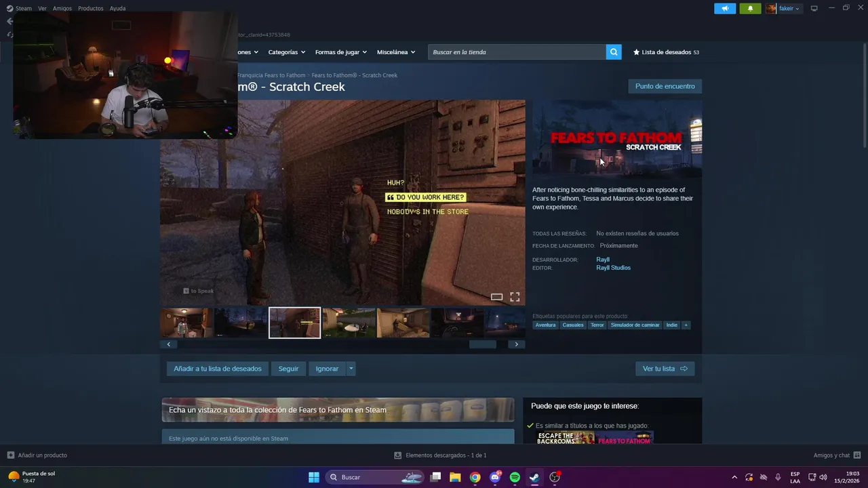Open the Rayll Studios publisher link
The width and height of the screenshot is (868, 488).
click(613, 268)
